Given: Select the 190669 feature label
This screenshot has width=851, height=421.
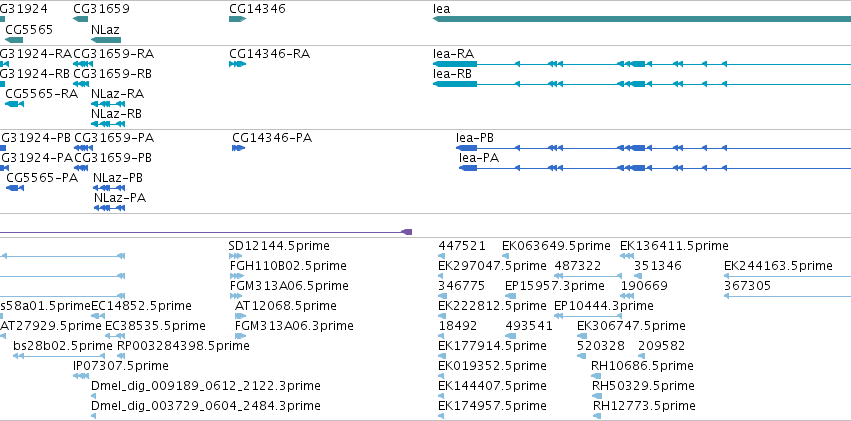Looking at the screenshot, I should [644, 286].
